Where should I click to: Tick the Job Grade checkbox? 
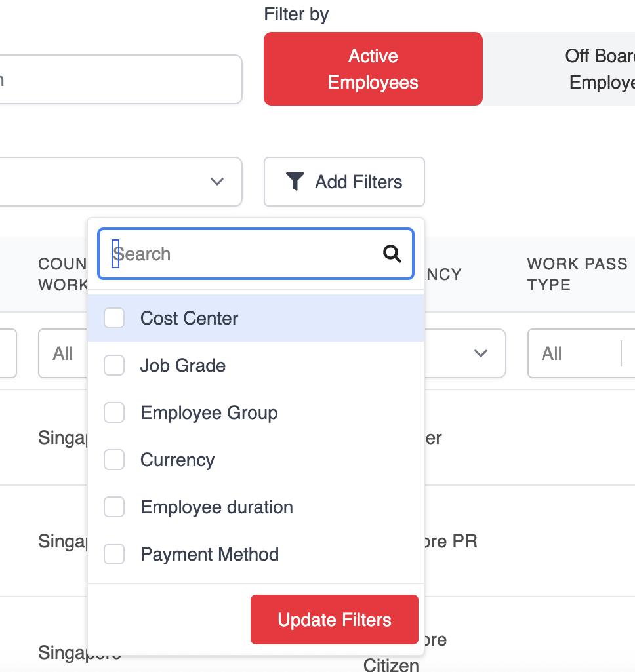114,365
